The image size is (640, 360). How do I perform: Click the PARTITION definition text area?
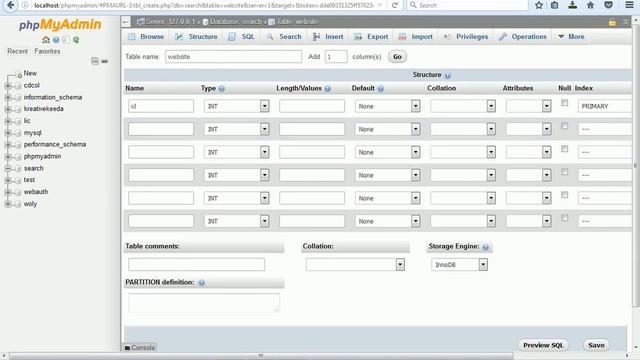[204, 303]
